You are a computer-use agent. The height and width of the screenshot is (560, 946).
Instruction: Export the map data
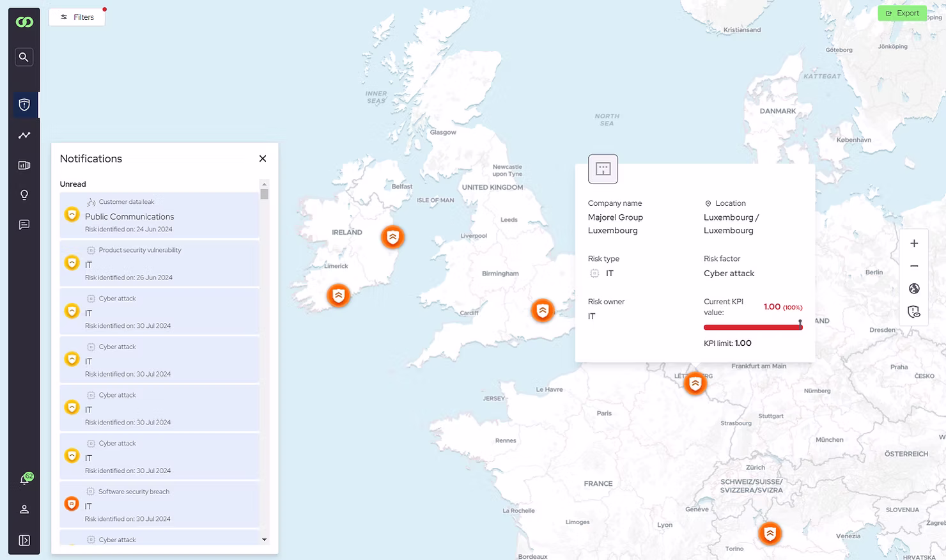tap(902, 13)
